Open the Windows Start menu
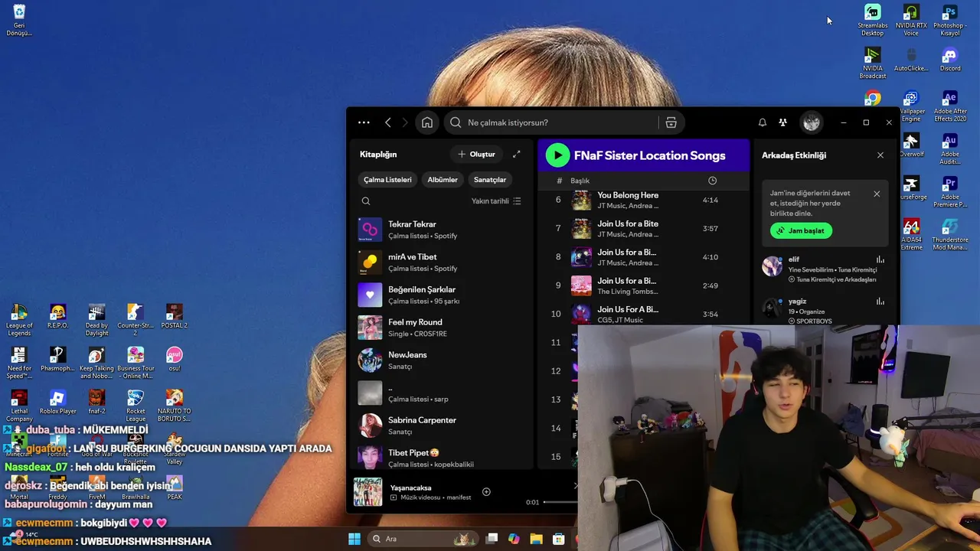The height and width of the screenshot is (551, 980). click(354, 539)
